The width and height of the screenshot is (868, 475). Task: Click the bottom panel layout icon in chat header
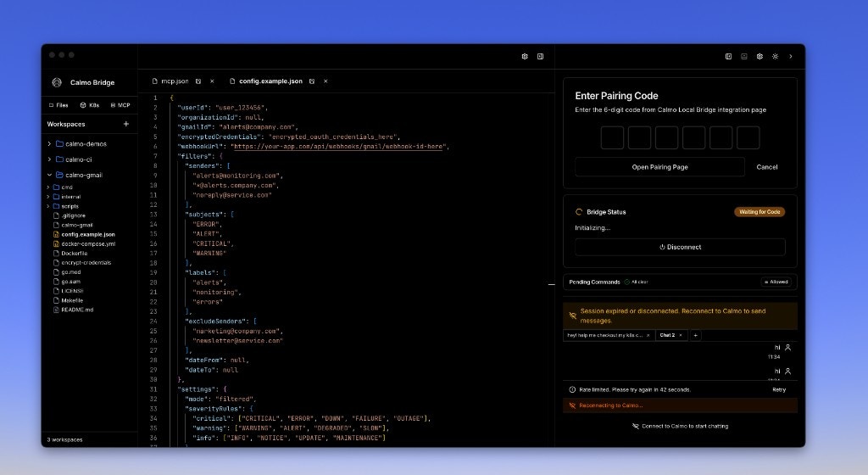pyautogui.click(x=744, y=57)
